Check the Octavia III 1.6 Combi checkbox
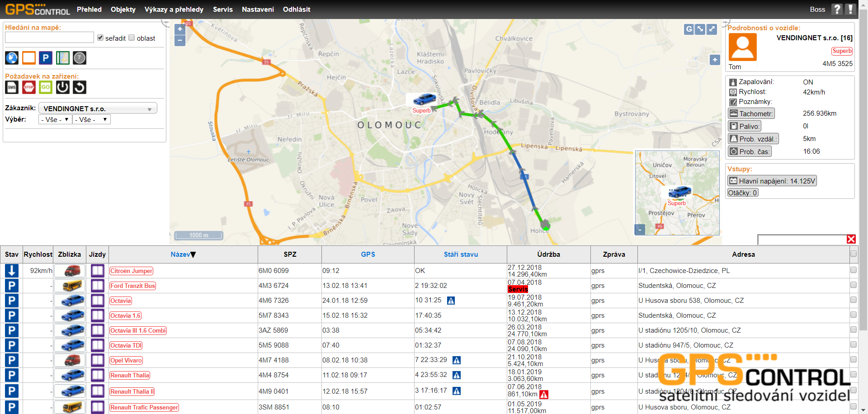This screenshot has height=414, width=868. pyautogui.click(x=854, y=330)
